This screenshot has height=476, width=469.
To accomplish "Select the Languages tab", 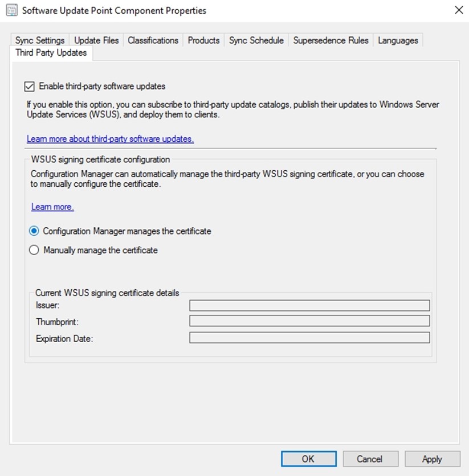I will tap(398, 40).
